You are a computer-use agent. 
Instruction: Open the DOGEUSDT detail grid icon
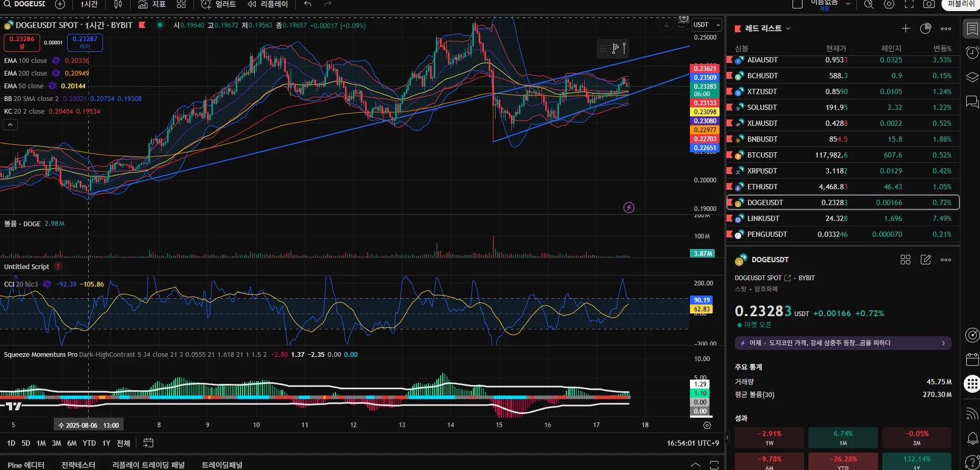(906, 260)
